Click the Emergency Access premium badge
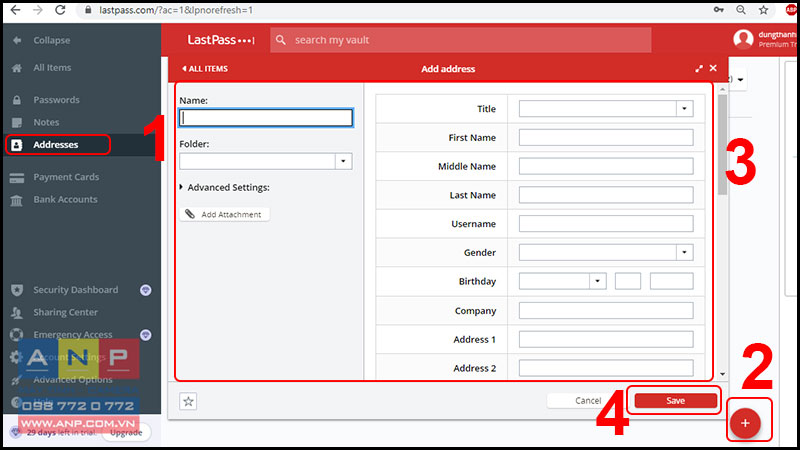 coord(145,335)
